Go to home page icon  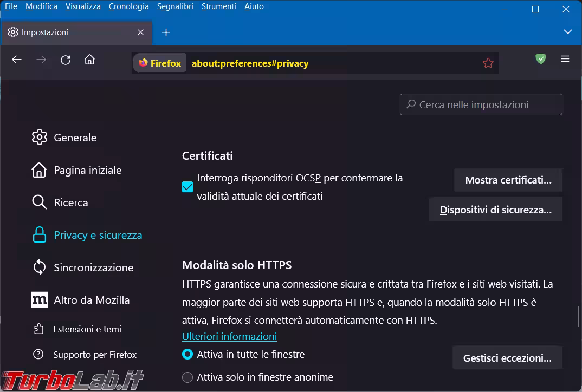90,60
